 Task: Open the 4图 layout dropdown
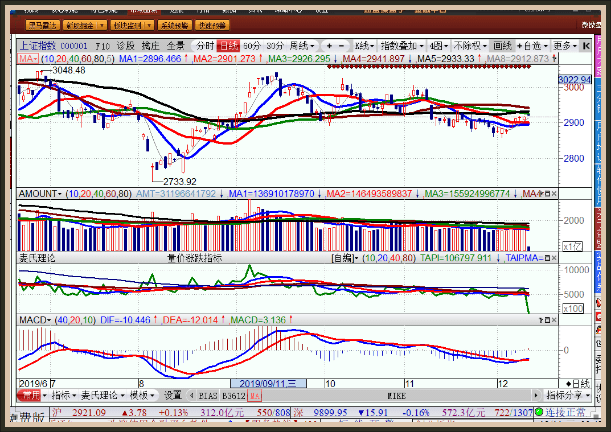pyautogui.click(x=439, y=46)
